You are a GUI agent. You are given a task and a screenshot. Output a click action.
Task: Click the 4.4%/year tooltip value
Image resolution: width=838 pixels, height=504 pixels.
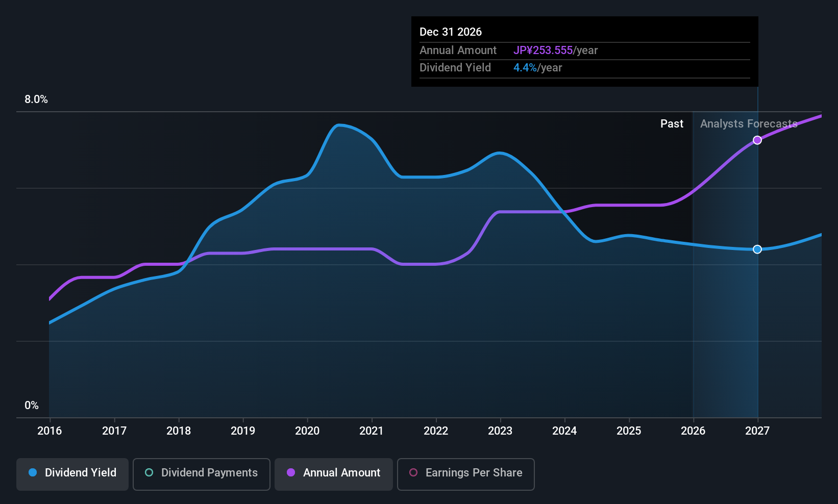(x=537, y=68)
